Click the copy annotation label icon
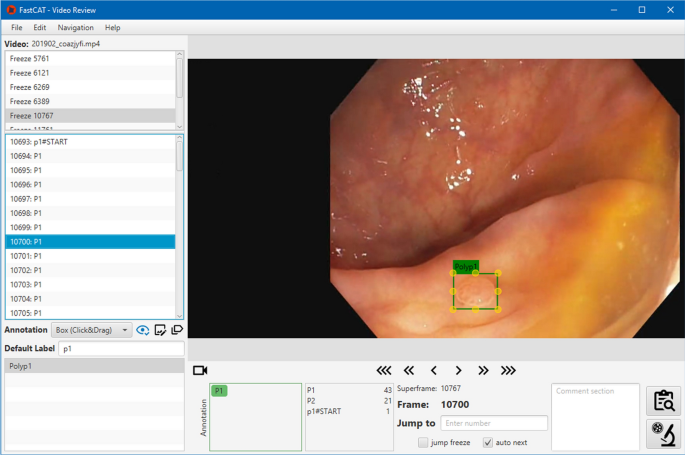Screen dimensions: 685x455 (177, 330)
